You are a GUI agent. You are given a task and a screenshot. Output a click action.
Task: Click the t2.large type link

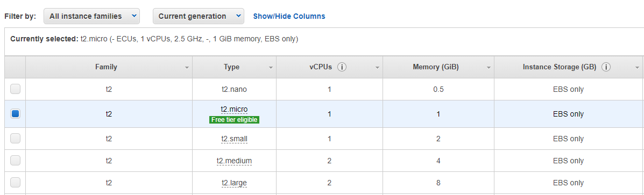(x=234, y=183)
